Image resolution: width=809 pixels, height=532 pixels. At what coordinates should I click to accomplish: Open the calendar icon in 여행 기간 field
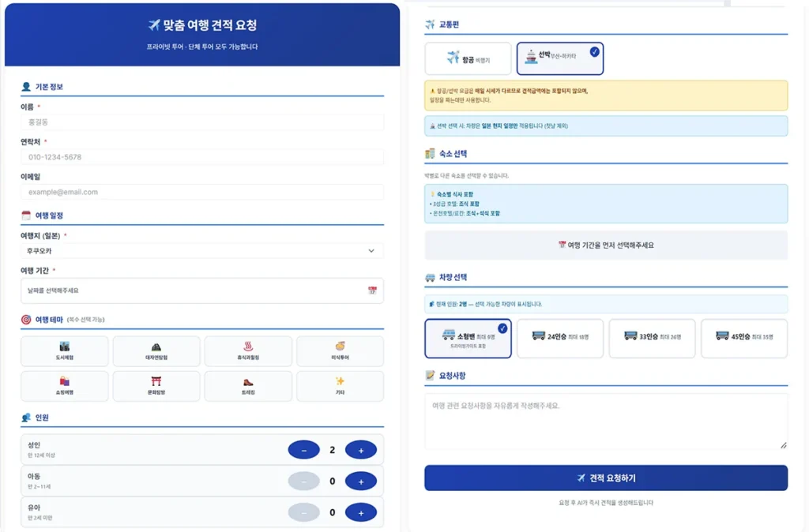(x=372, y=290)
